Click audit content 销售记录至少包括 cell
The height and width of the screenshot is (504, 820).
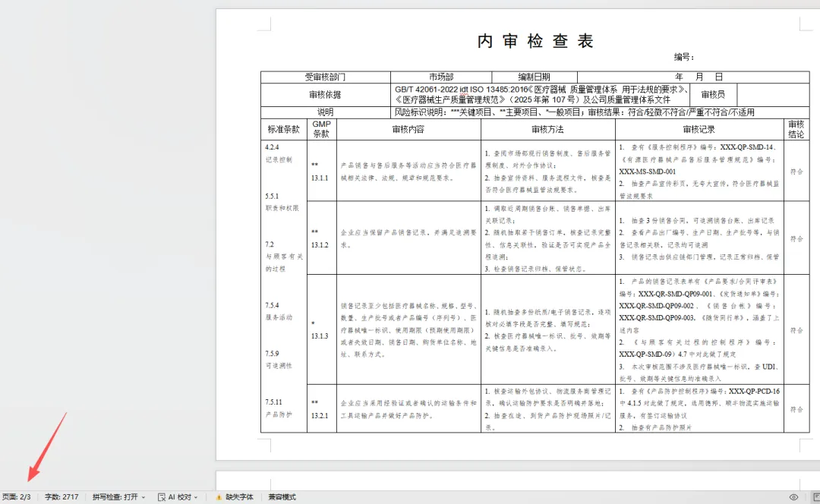point(408,330)
